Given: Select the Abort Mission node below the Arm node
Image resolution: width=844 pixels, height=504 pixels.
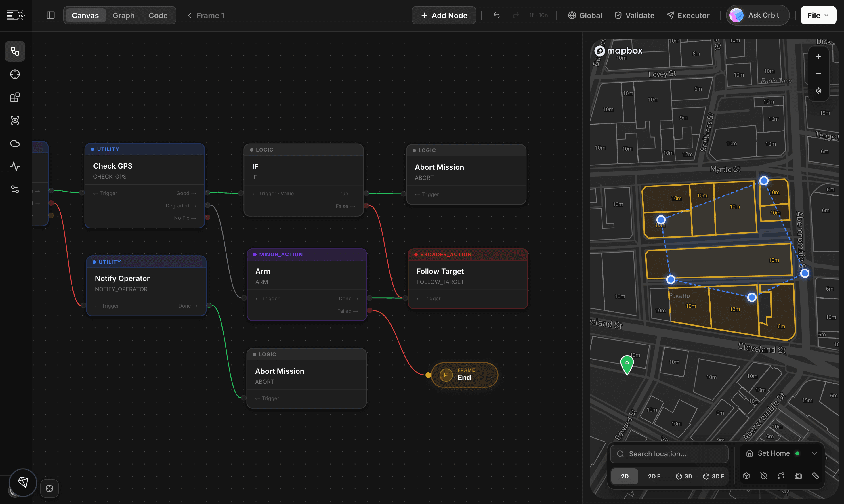Looking at the screenshot, I should (x=307, y=378).
